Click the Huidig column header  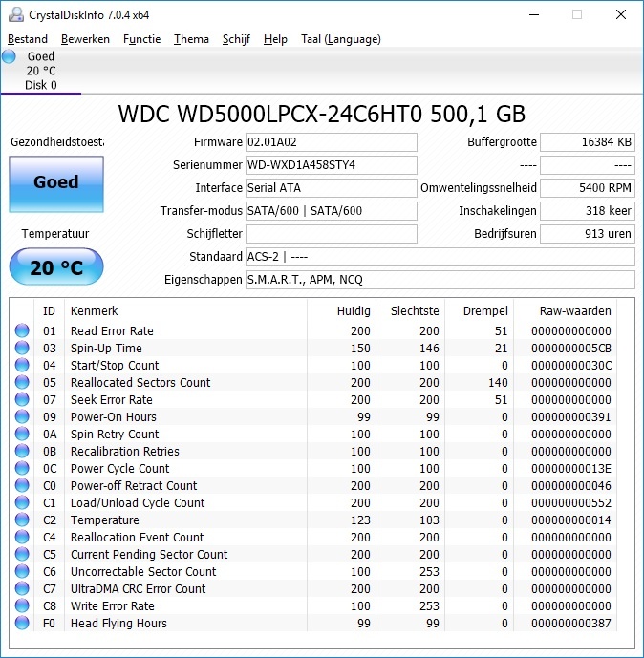pos(342,311)
